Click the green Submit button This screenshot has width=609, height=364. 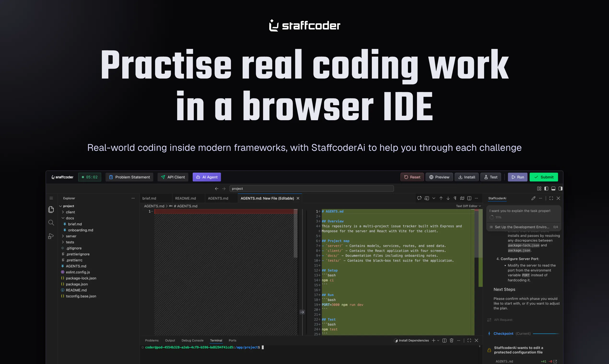pyautogui.click(x=544, y=177)
